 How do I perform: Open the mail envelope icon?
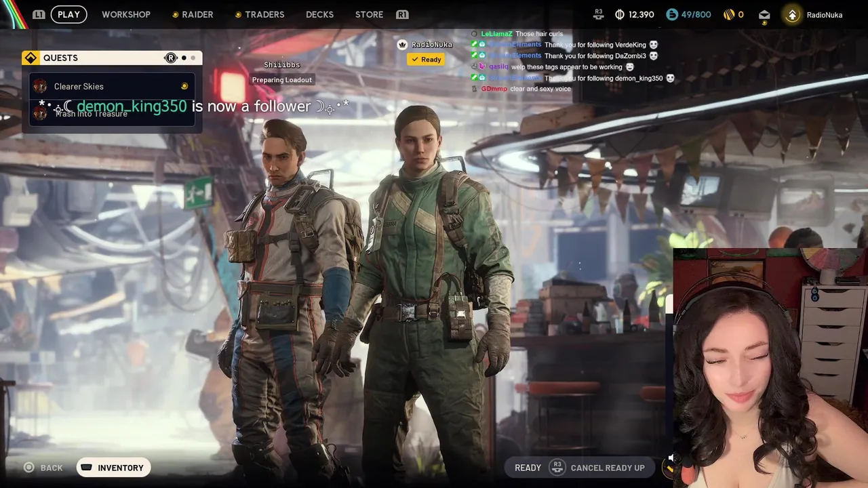764,14
